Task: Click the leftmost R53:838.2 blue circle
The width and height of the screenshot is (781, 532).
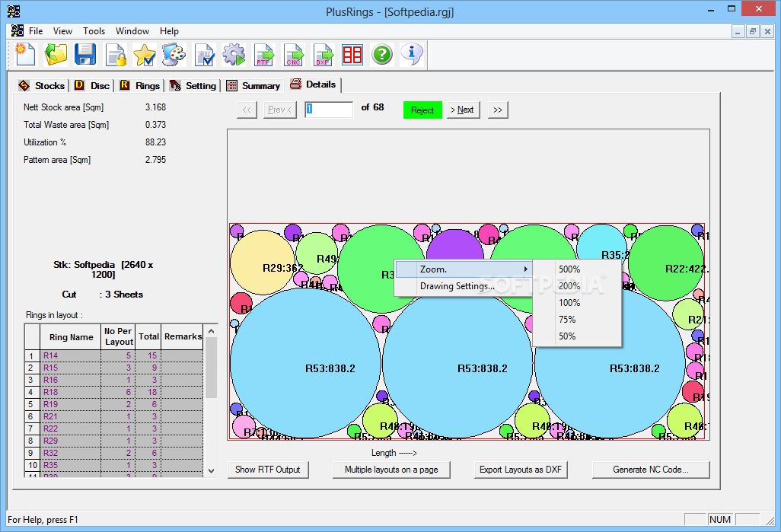Action: pos(304,363)
